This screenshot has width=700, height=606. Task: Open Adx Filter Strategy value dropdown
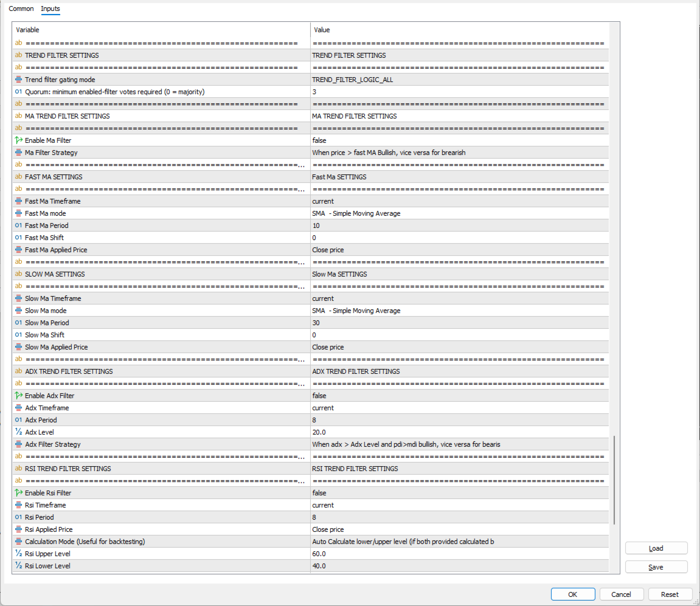[x=459, y=444]
